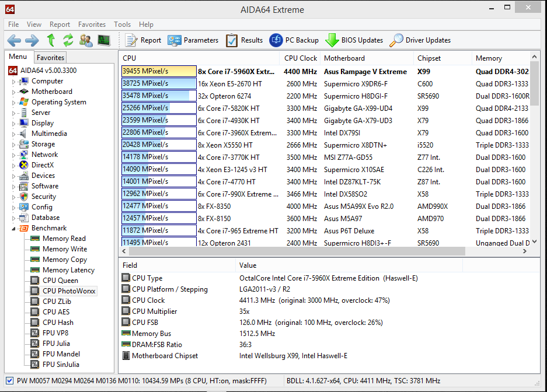Screen dimensions: 547x392
Task: Switch to the Menu tab
Action: point(18,57)
